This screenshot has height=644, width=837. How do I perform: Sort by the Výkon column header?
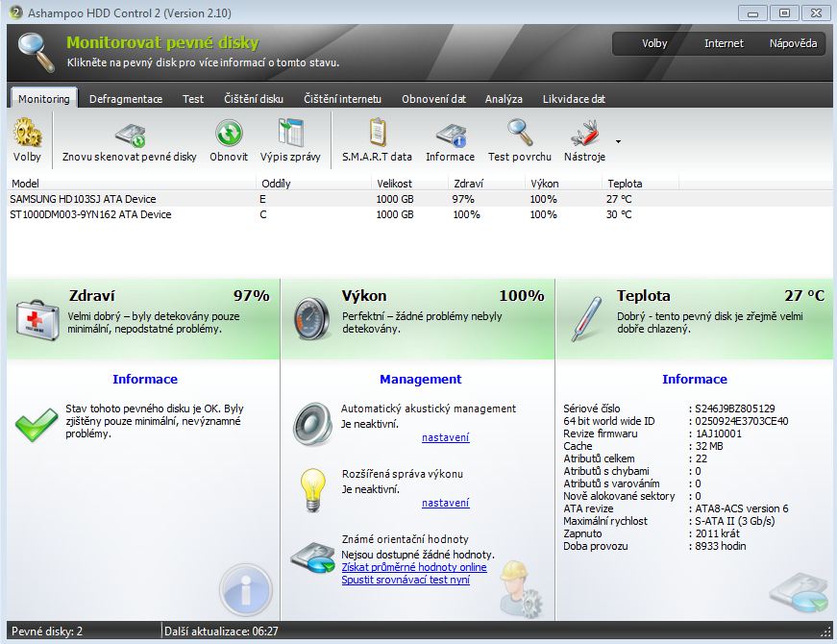point(564,184)
